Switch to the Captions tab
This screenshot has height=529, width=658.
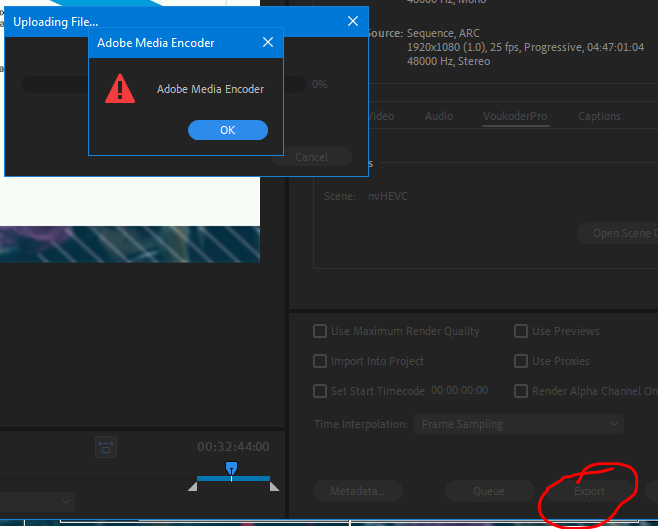(x=599, y=116)
